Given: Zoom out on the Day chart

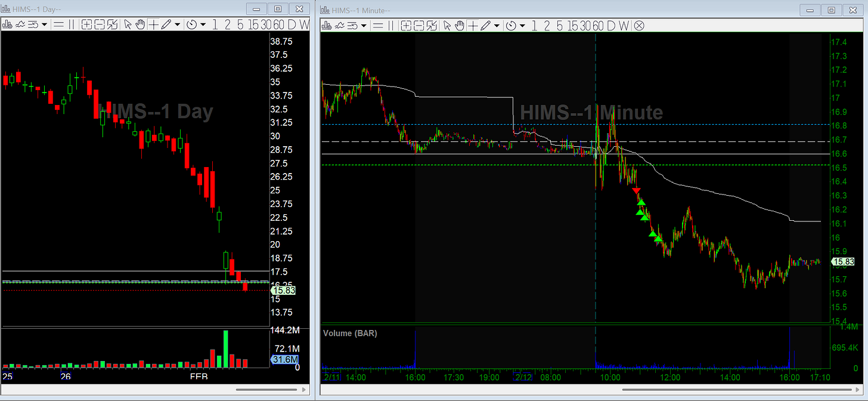Looking at the screenshot, I should (100, 24).
